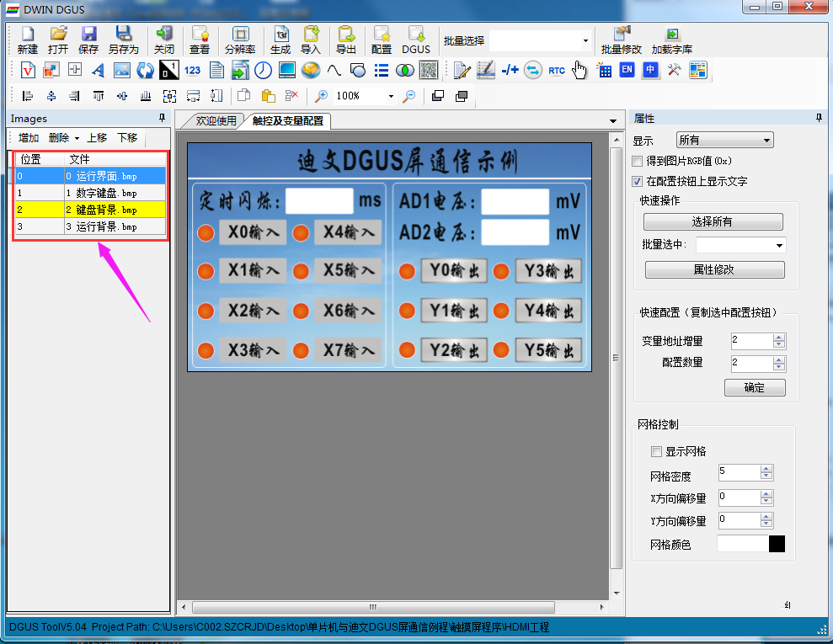Open the 配置 configuration tool
The image size is (833, 644).
382,40
